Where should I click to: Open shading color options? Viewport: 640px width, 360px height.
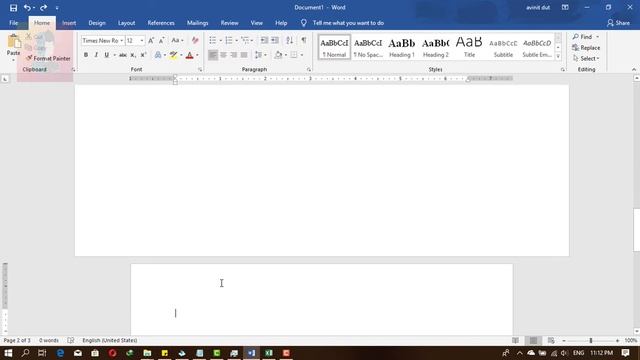pyautogui.click(x=281, y=55)
